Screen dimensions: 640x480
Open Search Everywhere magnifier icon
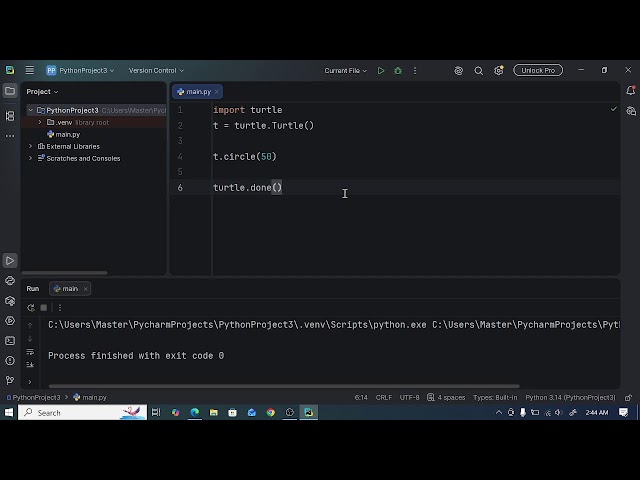click(478, 71)
